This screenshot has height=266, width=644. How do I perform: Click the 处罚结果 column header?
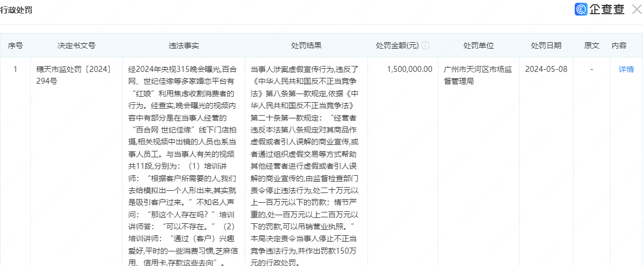tap(306, 45)
